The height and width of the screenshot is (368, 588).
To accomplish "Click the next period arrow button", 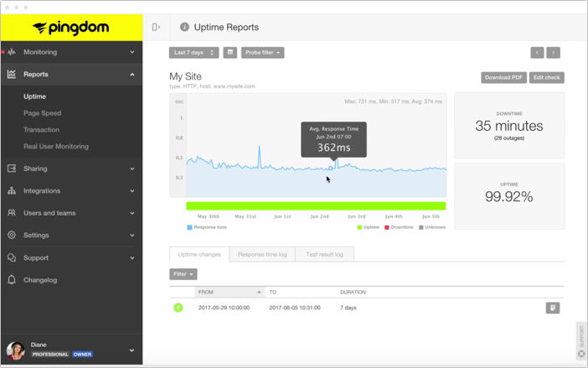I will tap(553, 53).
